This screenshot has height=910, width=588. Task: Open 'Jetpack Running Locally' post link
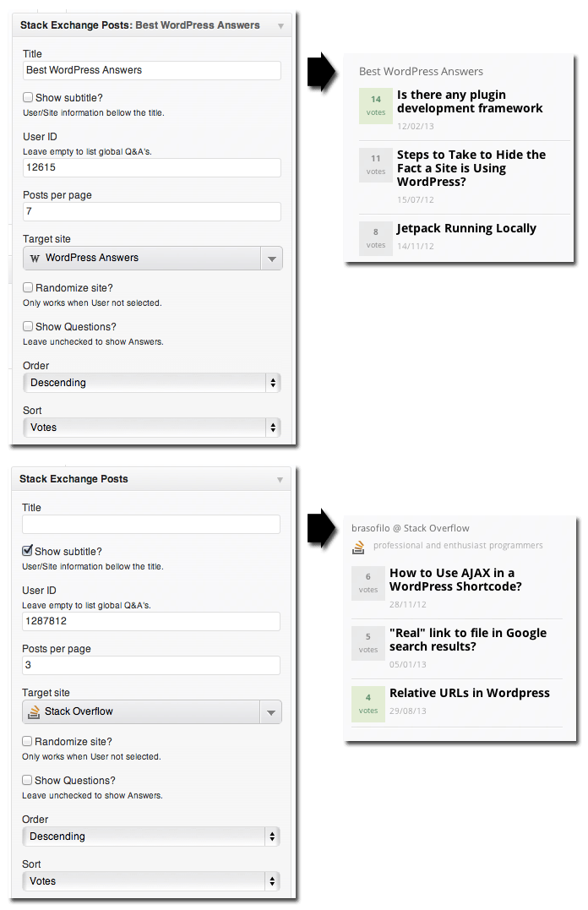point(466,228)
